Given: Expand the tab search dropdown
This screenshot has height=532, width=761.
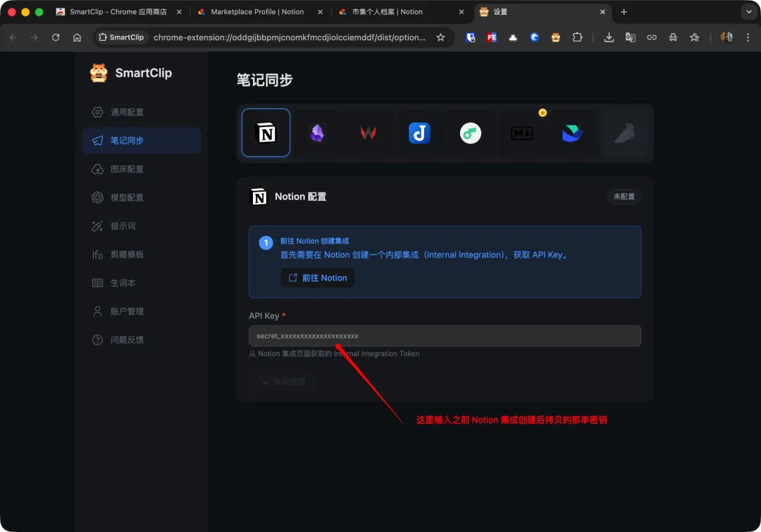Looking at the screenshot, I should (x=749, y=12).
